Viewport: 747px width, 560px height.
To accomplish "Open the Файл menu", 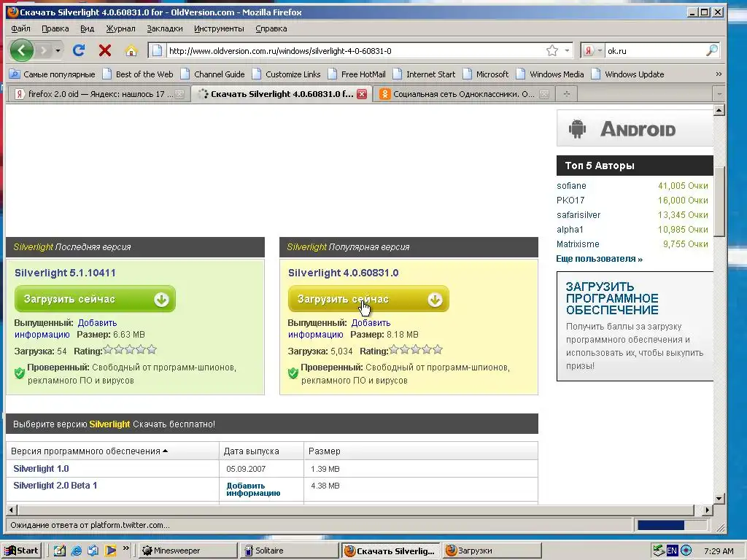I will click(20, 28).
